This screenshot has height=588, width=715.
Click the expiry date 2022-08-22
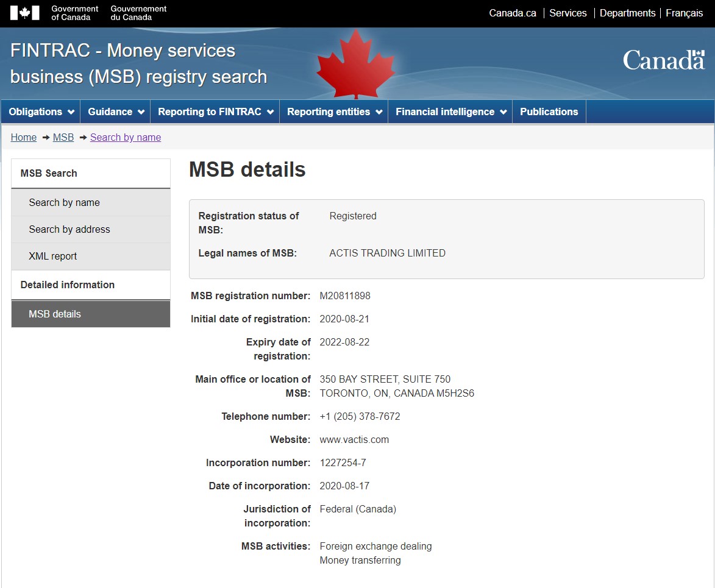tap(344, 342)
